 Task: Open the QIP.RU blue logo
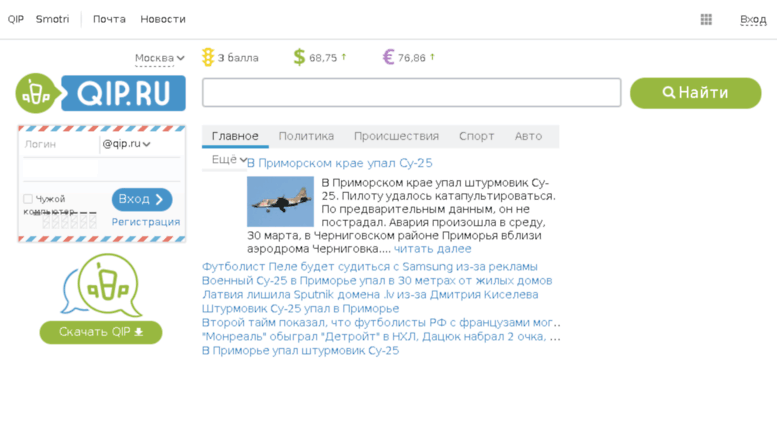pyautogui.click(x=123, y=93)
